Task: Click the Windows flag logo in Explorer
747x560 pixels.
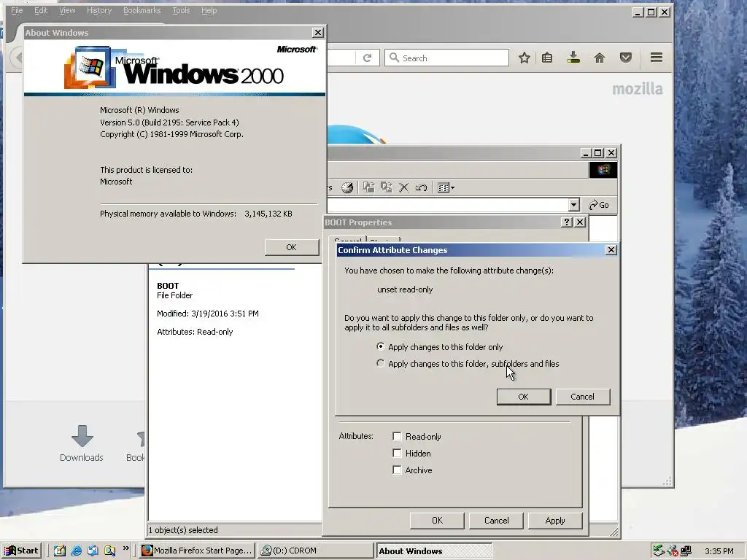Action: click(603, 170)
